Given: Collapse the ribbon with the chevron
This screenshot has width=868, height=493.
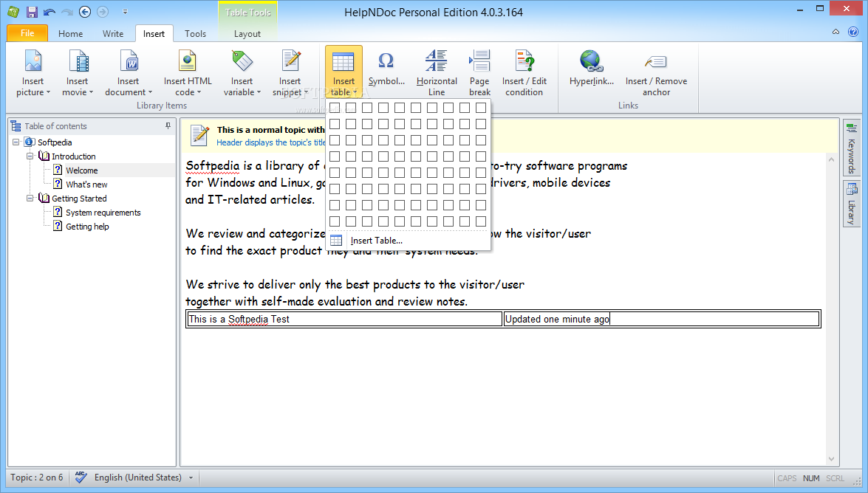Looking at the screenshot, I should pyautogui.click(x=835, y=32).
